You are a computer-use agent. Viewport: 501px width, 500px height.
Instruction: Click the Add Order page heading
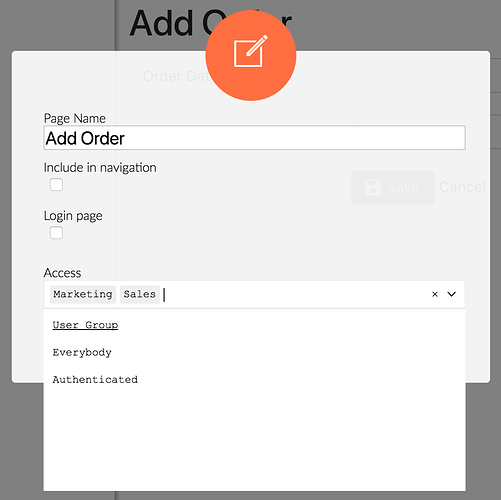coord(211,23)
